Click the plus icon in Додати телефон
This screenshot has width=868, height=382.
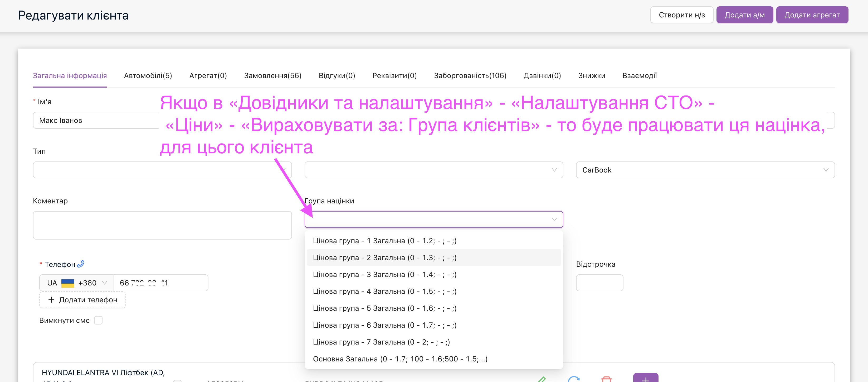click(51, 300)
